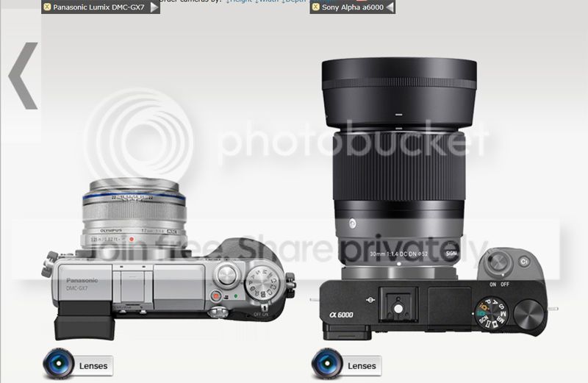This screenshot has width=588, height=383.
Task: Click the left arrow beside Sony Alpha a6000
Action: [x=390, y=7]
